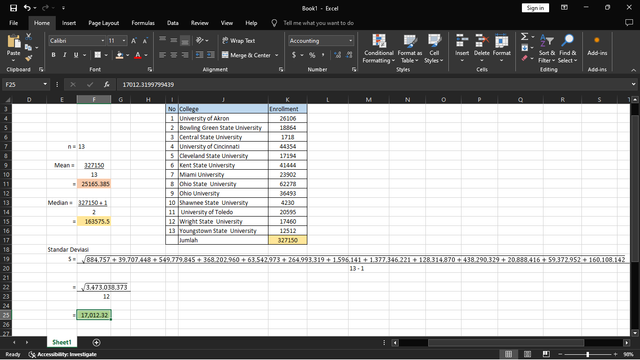Increase font size with larger A

tap(134, 41)
